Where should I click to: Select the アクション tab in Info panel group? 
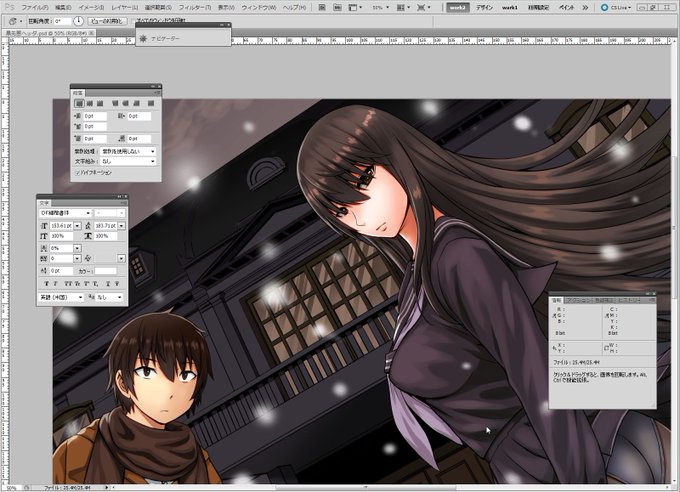(x=579, y=300)
